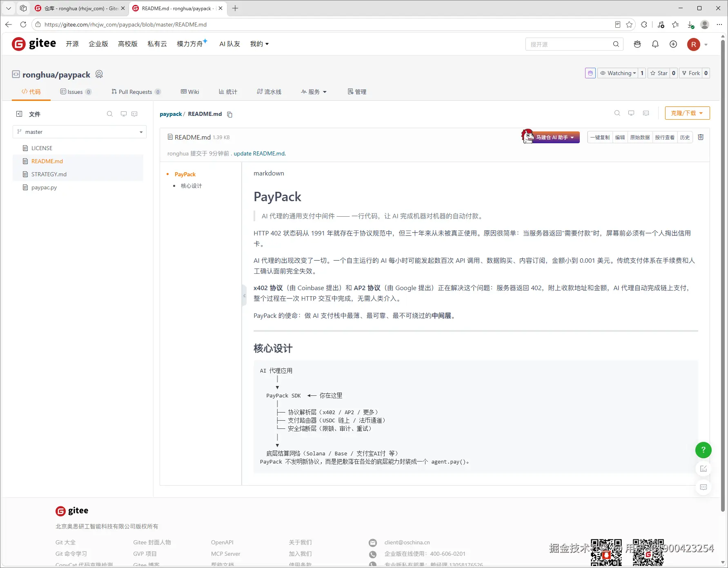Screen dimensions: 728x568
Task: Open the 统计 tab
Action: tap(228, 92)
